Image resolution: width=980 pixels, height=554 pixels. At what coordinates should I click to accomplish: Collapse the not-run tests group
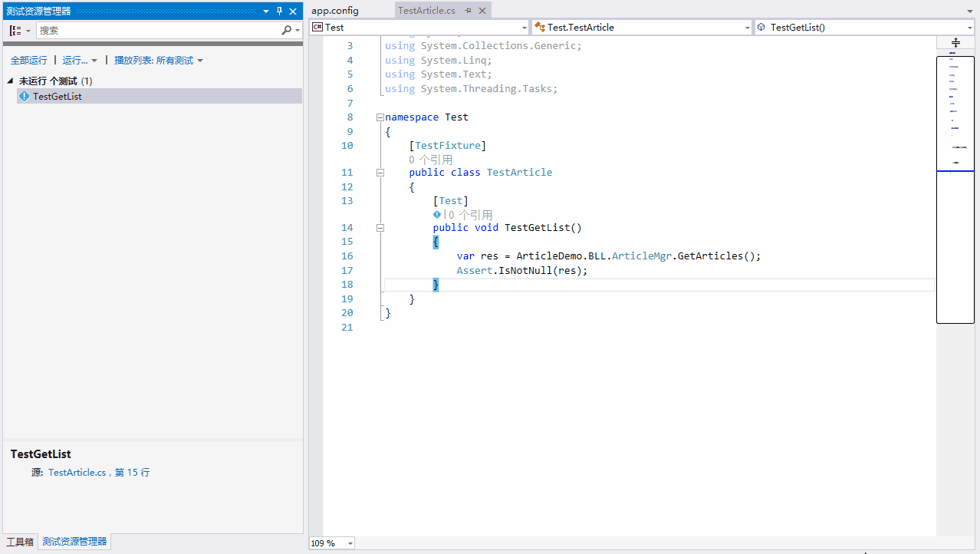(x=11, y=81)
